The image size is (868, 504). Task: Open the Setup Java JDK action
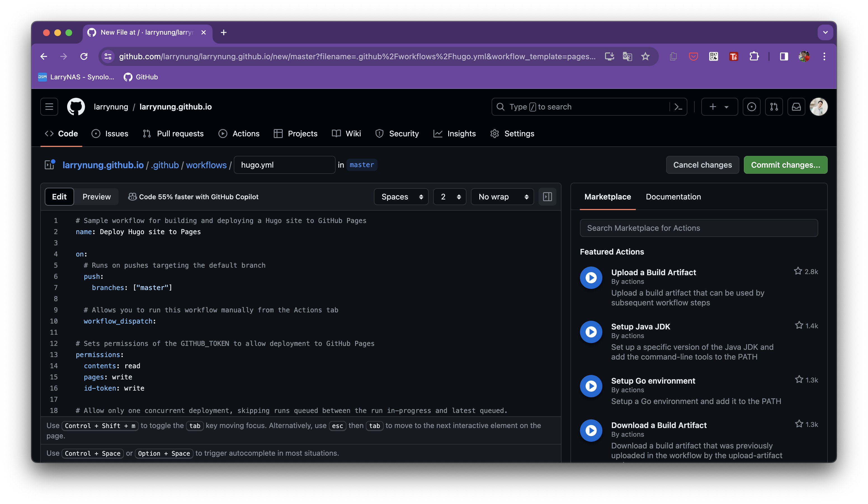(641, 327)
